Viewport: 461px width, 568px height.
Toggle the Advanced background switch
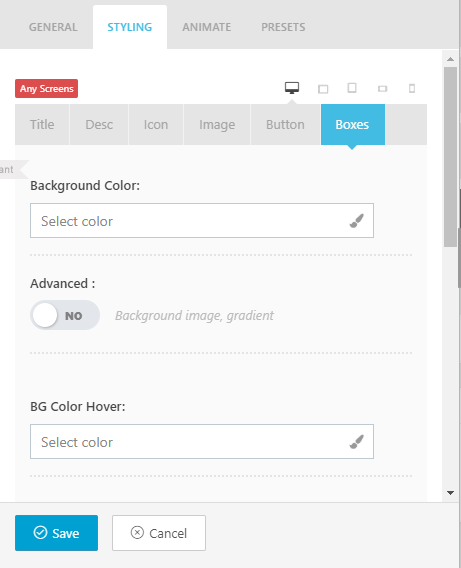(x=65, y=315)
